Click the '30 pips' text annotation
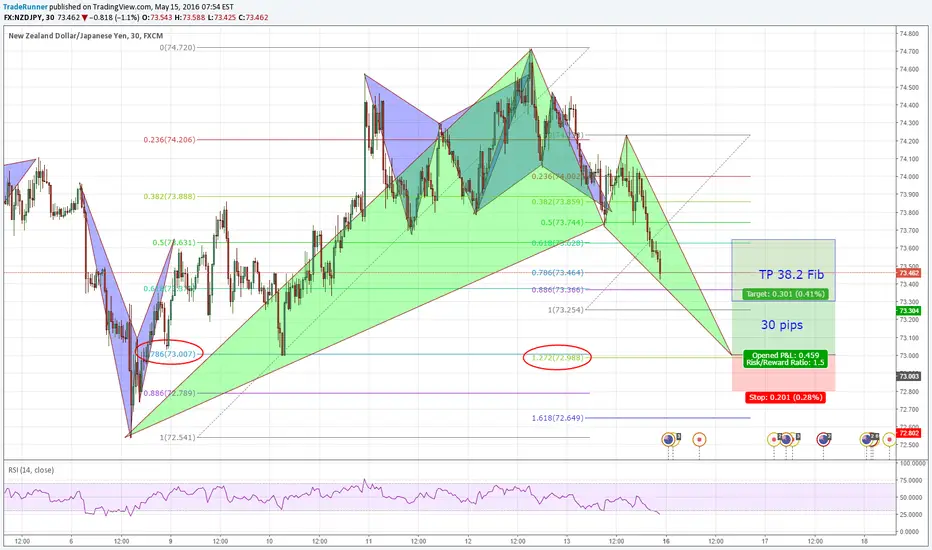Image resolution: width=932 pixels, height=550 pixels. point(782,325)
